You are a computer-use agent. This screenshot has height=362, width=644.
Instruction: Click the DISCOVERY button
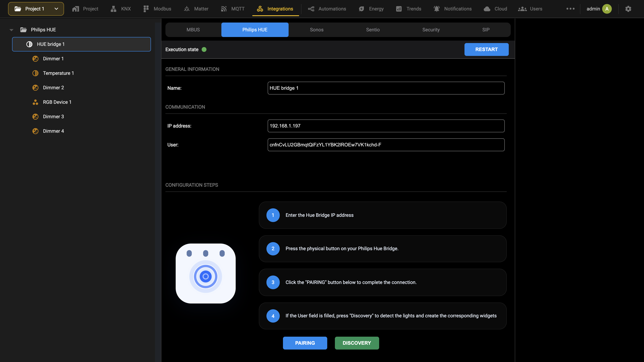coord(357,343)
